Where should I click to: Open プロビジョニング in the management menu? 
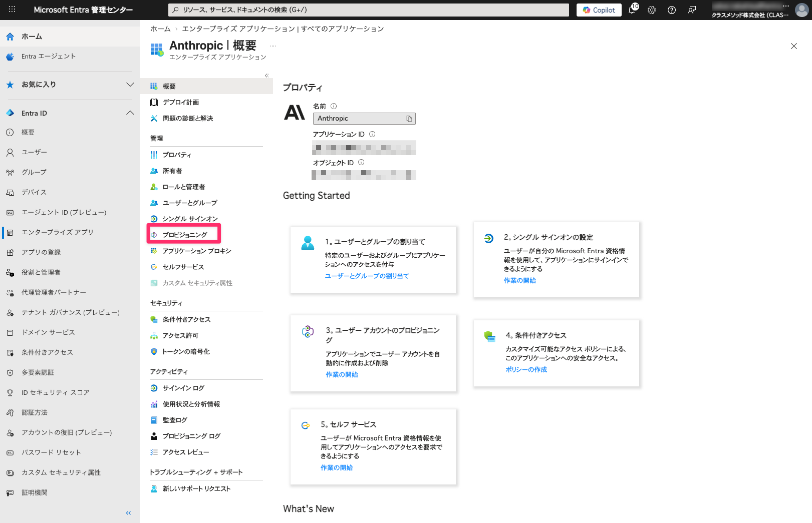185,235
